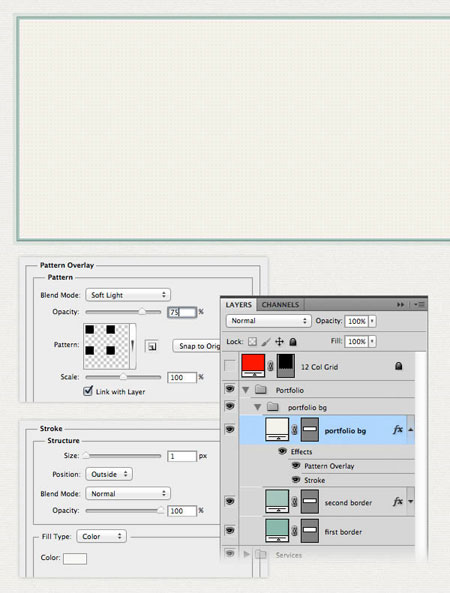
Task: Hide the Portfolio group
Action: (230, 389)
